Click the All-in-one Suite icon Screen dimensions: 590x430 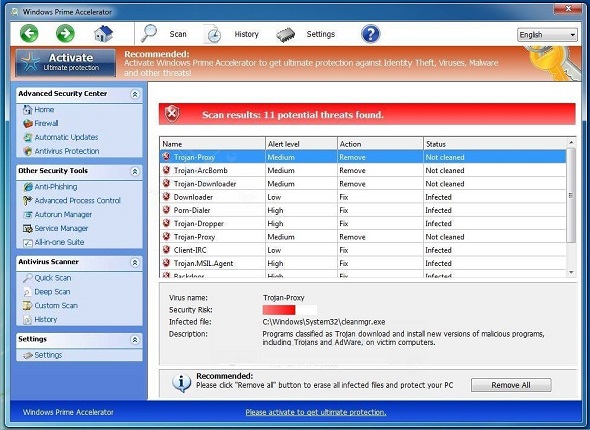point(28,243)
